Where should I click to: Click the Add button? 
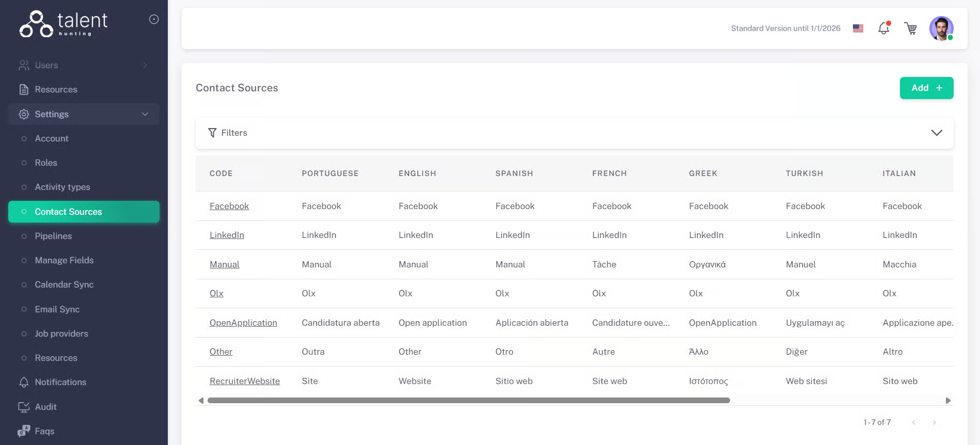tap(926, 88)
